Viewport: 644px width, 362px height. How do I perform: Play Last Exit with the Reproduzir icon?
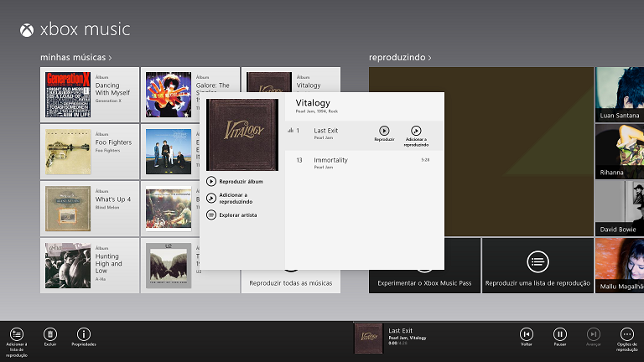point(384,131)
